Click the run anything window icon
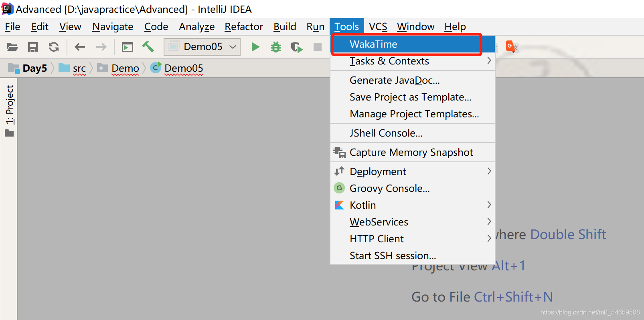This screenshot has height=320, width=644. [128, 47]
